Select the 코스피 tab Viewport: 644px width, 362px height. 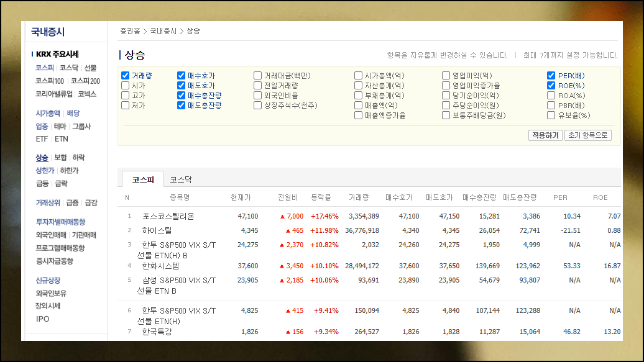click(x=143, y=180)
